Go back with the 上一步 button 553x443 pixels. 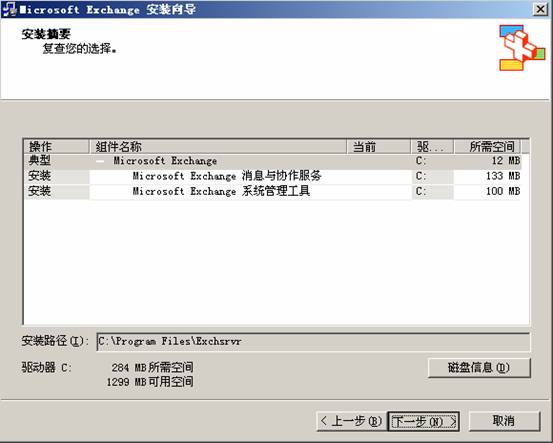tap(352, 421)
